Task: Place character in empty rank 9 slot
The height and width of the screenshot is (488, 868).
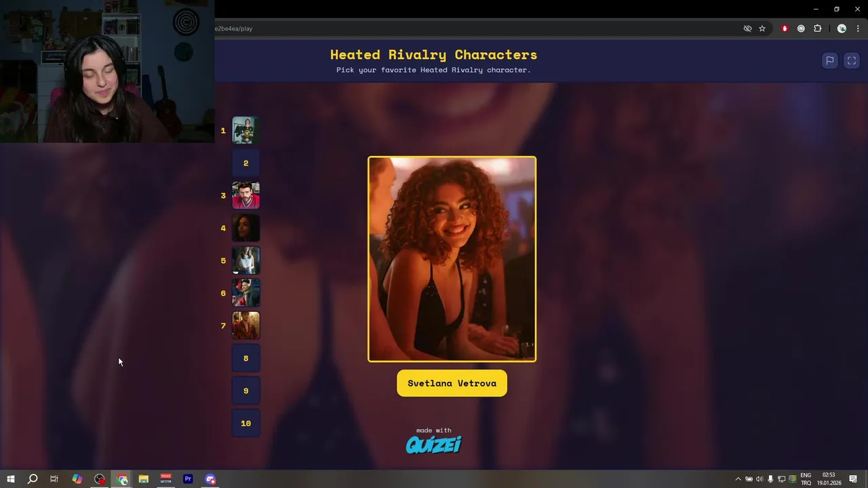Action: 245,390
